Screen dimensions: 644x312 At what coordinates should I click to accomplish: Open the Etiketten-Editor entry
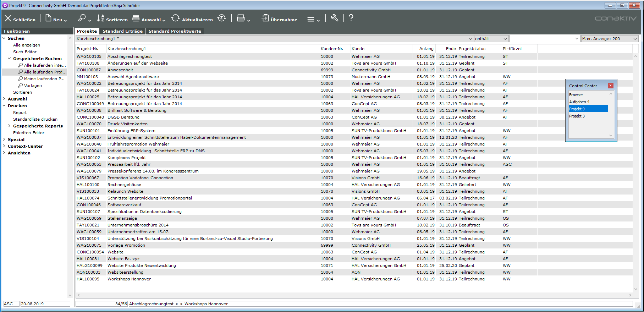pyautogui.click(x=29, y=133)
